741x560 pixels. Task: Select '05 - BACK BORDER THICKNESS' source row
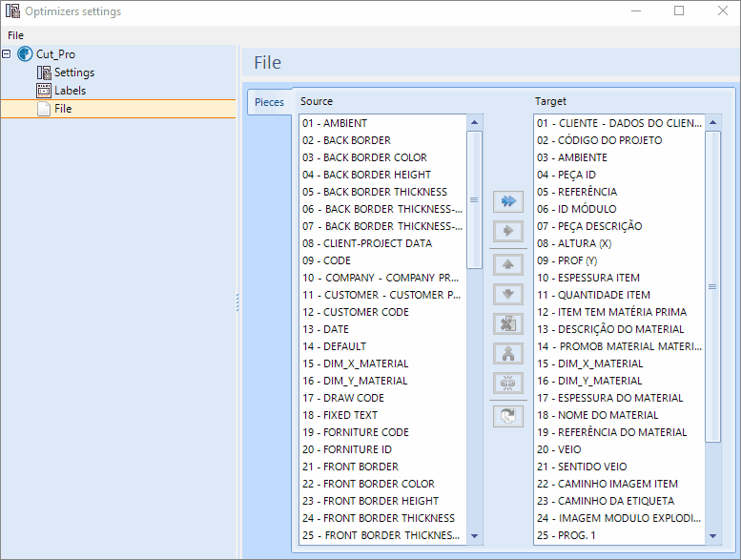pyautogui.click(x=383, y=192)
